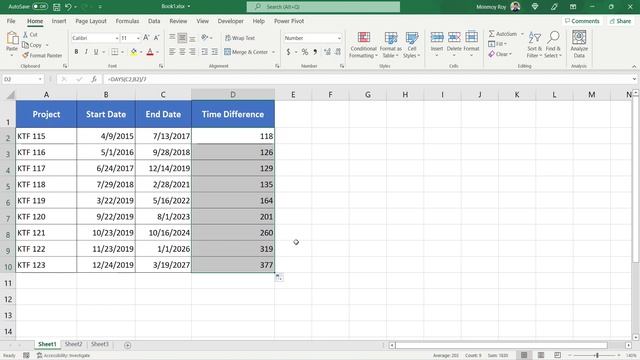Click Accessibility Investigate in status bar

coord(64,356)
